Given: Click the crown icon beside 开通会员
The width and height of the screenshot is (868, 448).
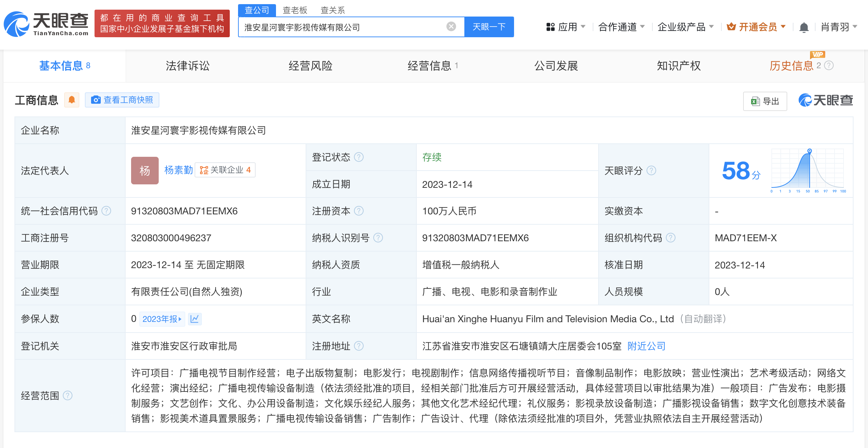Looking at the screenshot, I should point(731,27).
